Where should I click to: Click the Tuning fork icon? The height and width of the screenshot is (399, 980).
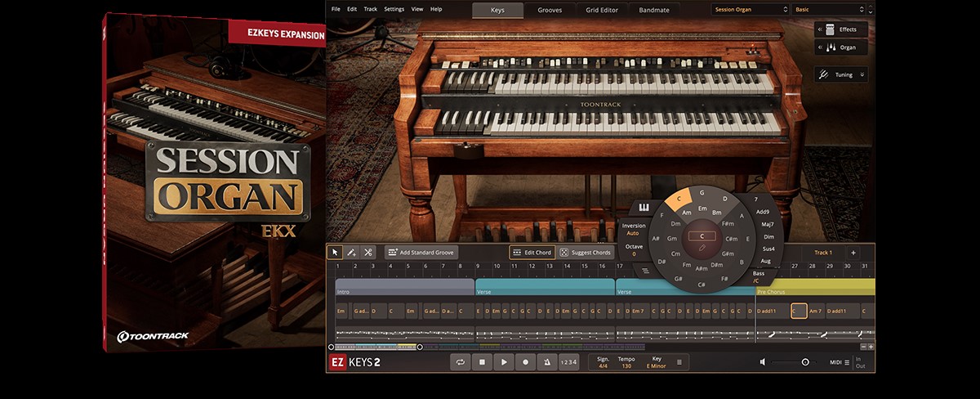pos(826,74)
